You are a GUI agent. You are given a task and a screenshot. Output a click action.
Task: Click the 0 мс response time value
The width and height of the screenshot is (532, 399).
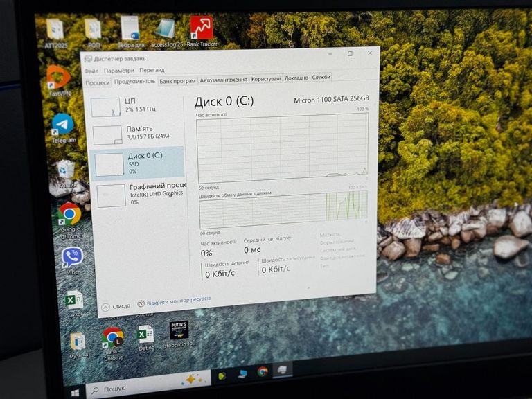tap(252, 250)
